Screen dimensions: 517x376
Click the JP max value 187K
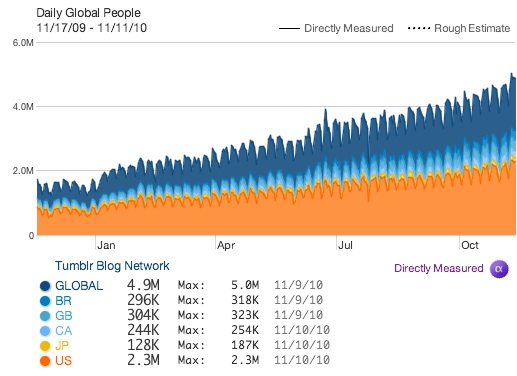pyautogui.click(x=245, y=345)
